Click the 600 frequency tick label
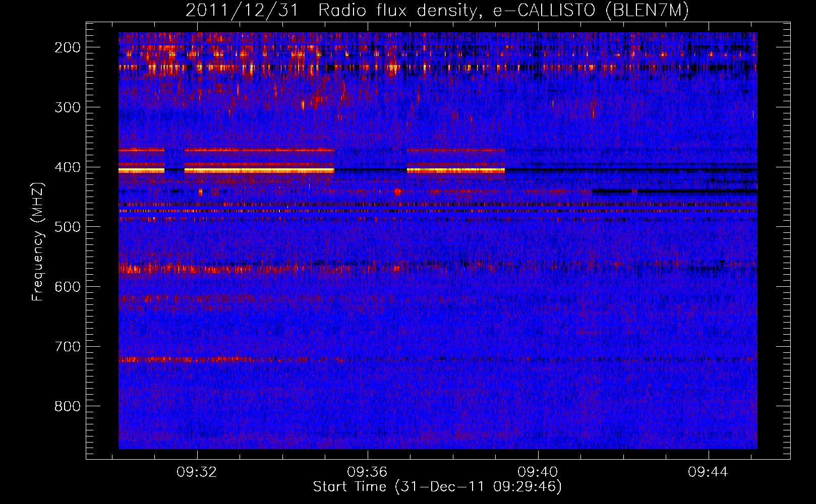Viewport: 816px width, 504px height. pyautogui.click(x=68, y=287)
